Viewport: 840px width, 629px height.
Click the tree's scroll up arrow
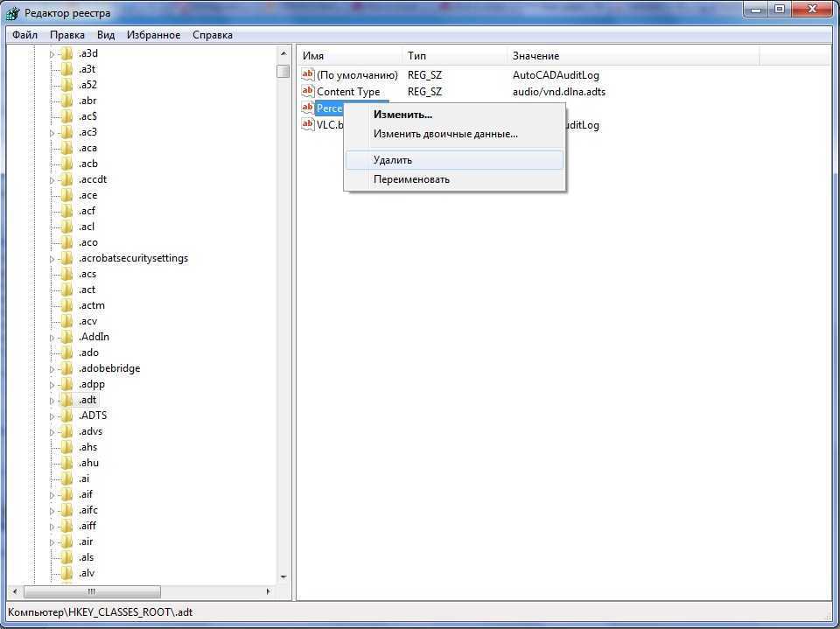(283, 53)
